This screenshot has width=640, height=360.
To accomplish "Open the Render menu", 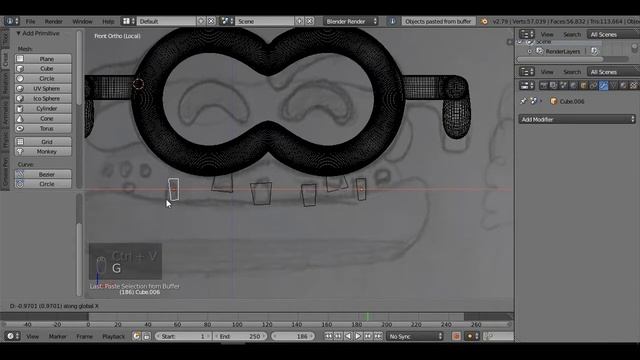I will 53,21.
